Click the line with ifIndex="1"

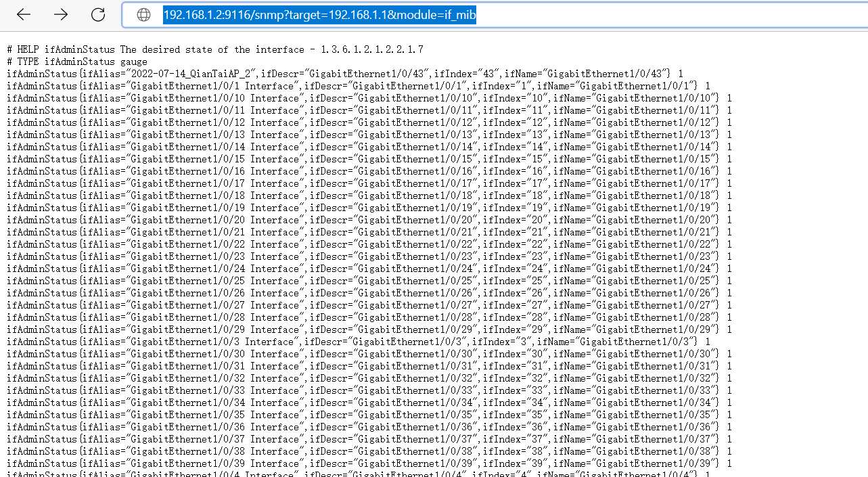[359, 86]
